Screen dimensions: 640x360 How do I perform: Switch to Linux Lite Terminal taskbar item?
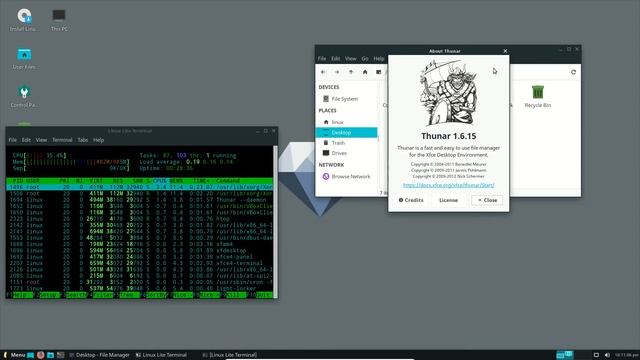click(161, 355)
